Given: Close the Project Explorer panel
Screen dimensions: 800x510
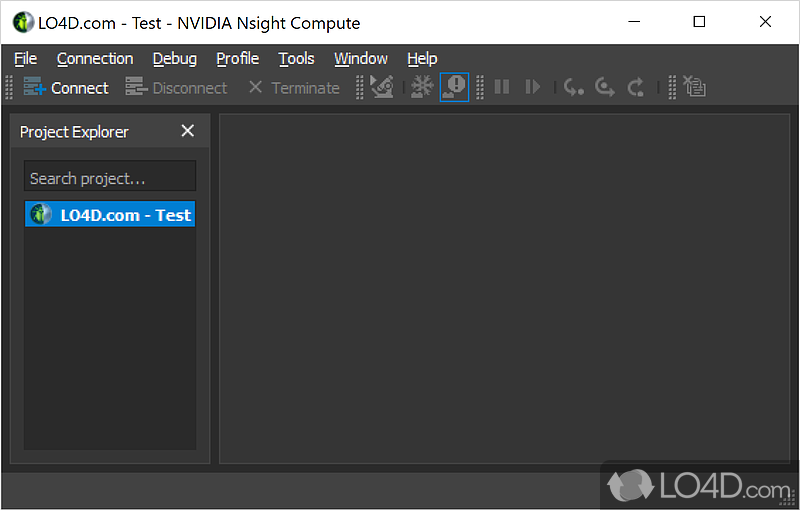Looking at the screenshot, I should [188, 131].
